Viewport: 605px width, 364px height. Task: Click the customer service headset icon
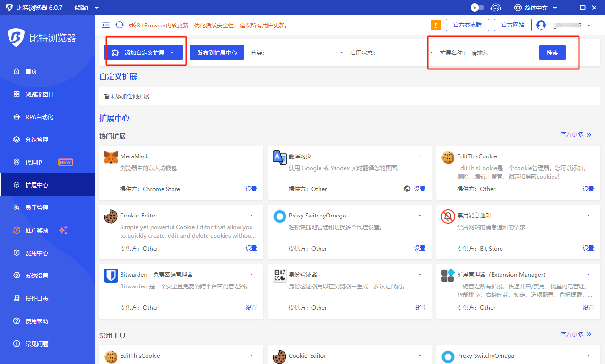pyautogui.click(x=496, y=8)
